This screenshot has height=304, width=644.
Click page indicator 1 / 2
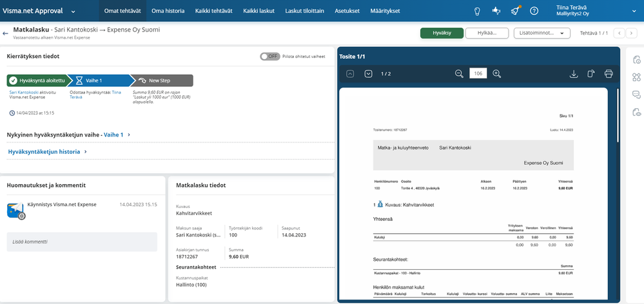tap(385, 74)
